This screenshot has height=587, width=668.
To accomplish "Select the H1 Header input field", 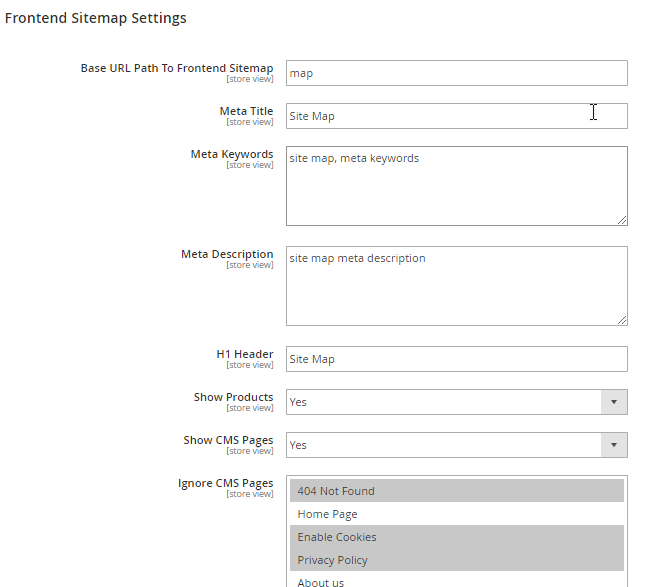I will click(x=456, y=359).
